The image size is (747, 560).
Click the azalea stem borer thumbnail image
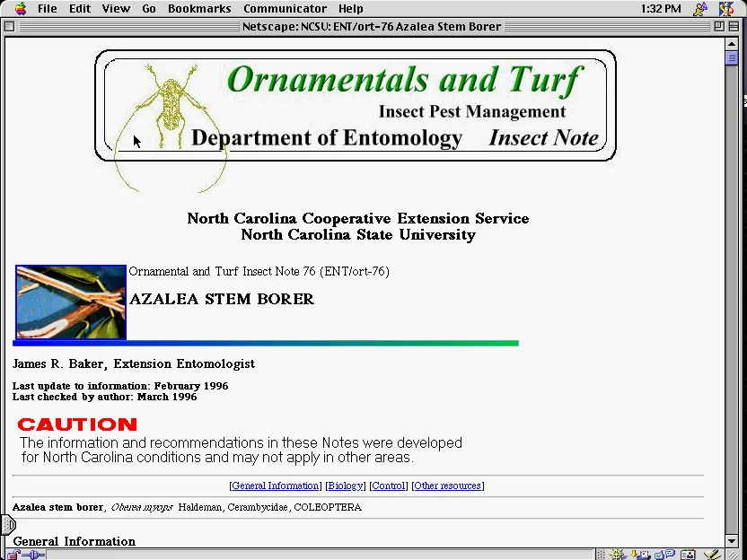coord(71,302)
